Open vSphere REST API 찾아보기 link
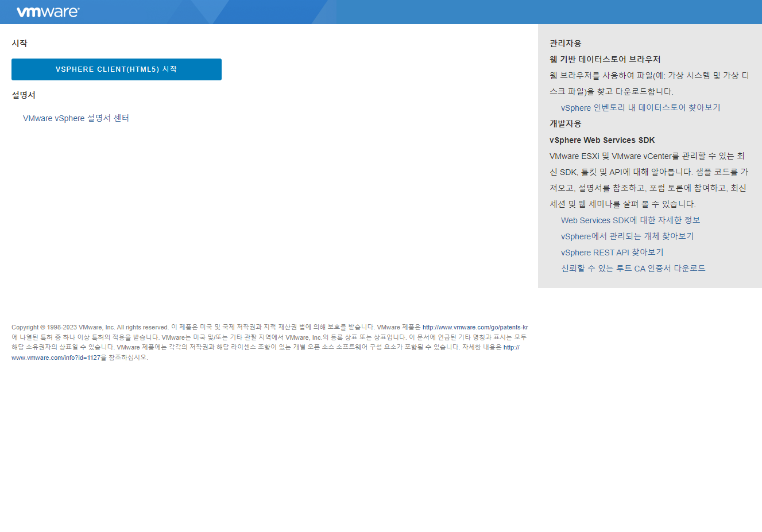 point(612,253)
